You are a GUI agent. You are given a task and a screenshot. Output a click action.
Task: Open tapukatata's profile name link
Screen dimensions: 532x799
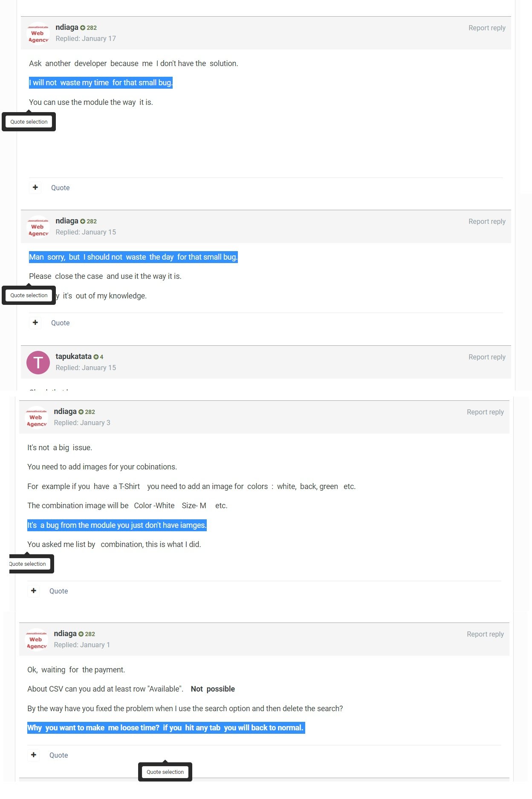click(x=73, y=356)
